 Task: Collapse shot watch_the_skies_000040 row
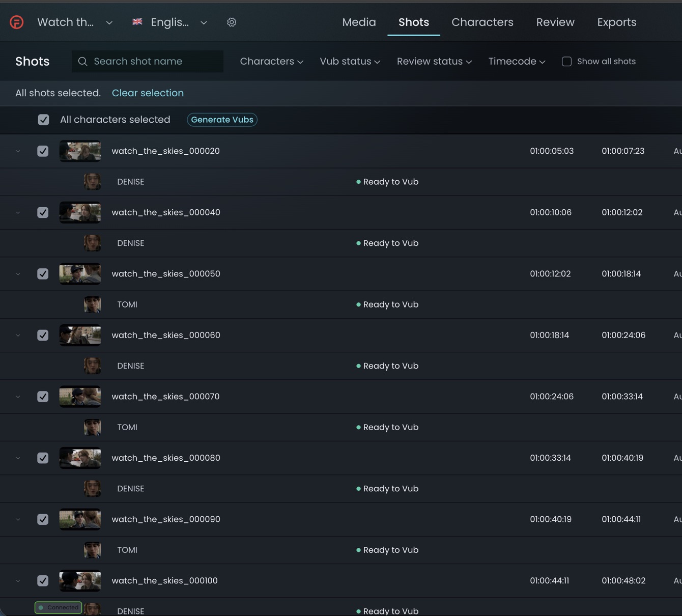coord(18,212)
